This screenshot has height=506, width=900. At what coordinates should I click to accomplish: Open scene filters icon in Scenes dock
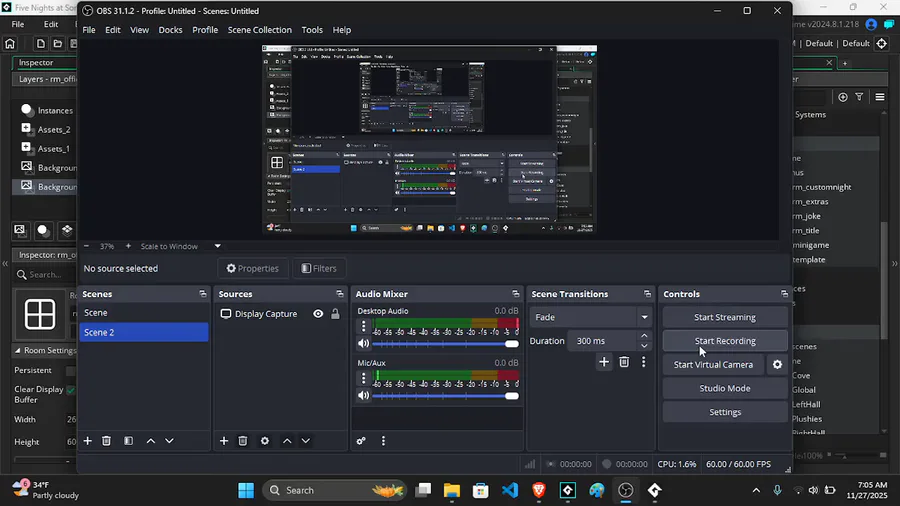click(129, 441)
